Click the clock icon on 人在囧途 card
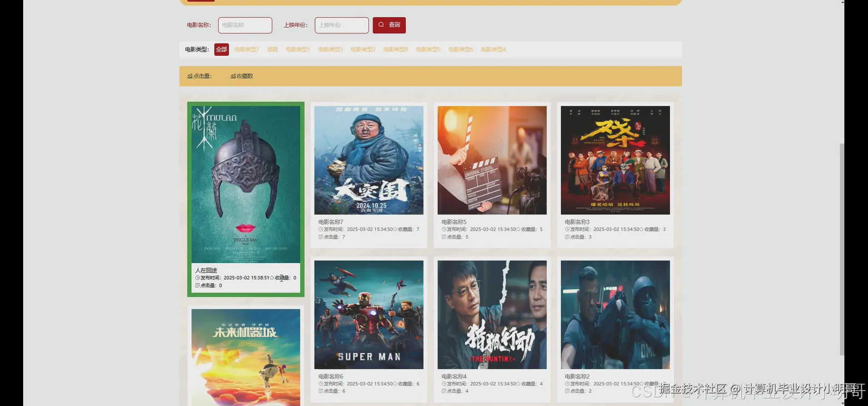 pyautogui.click(x=198, y=278)
